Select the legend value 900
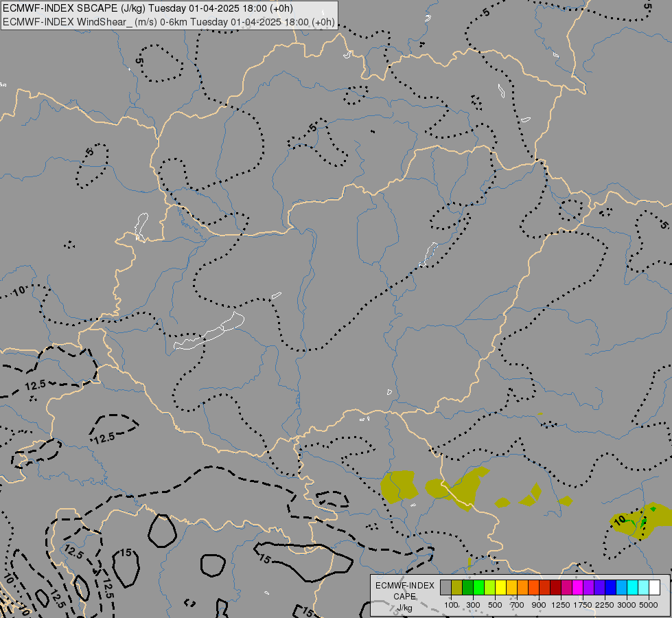 pos(539,605)
